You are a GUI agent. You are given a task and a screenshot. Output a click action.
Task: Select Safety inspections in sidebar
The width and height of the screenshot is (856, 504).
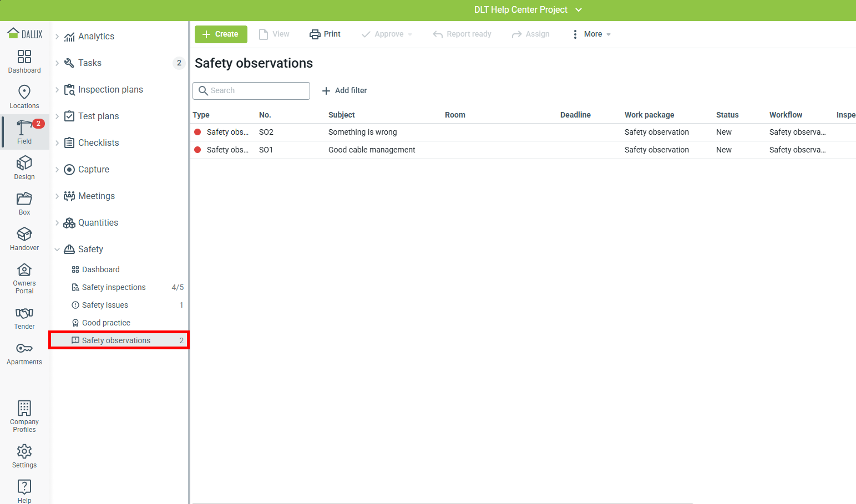click(x=114, y=287)
